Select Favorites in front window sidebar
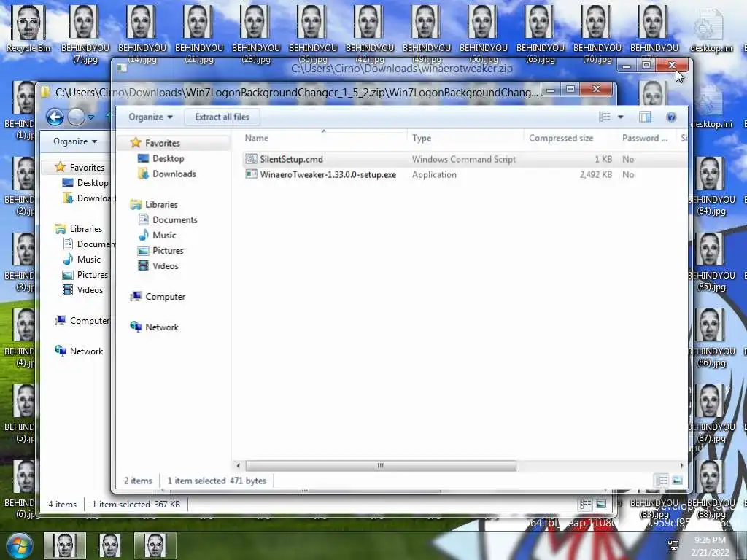The width and height of the screenshot is (747, 560). (x=162, y=143)
